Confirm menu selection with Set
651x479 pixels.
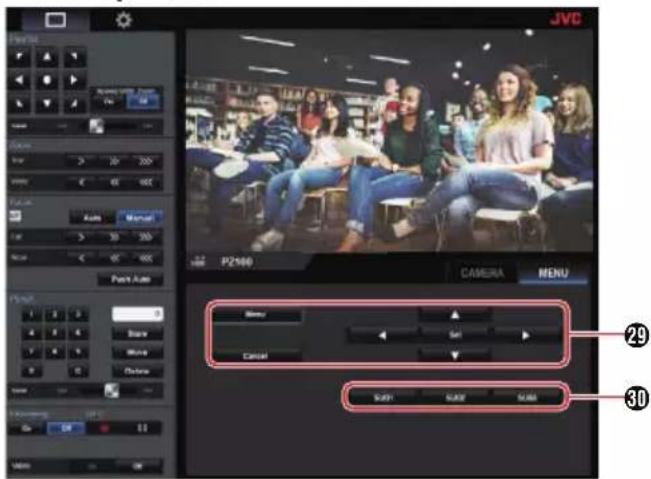(455, 335)
